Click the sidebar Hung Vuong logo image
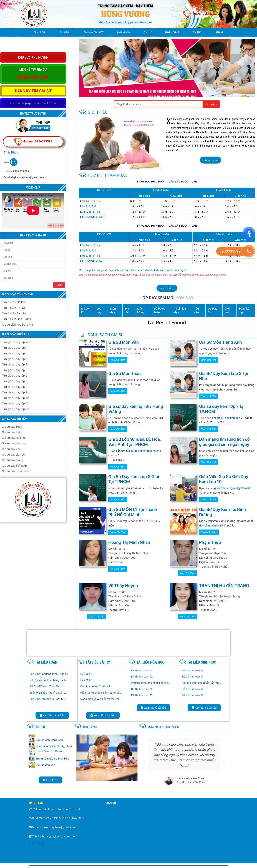 click(x=33, y=499)
